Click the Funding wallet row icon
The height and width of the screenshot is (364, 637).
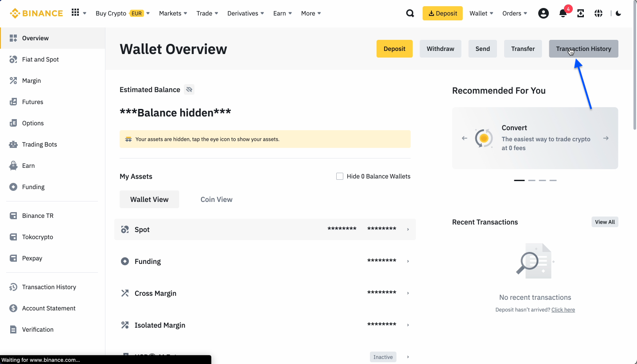pos(125,261)
